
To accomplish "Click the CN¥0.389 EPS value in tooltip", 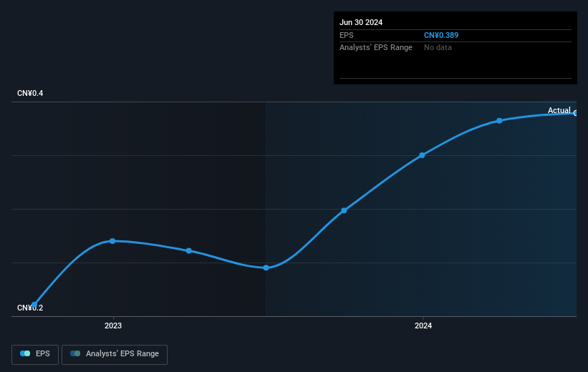I will point(441,35).
